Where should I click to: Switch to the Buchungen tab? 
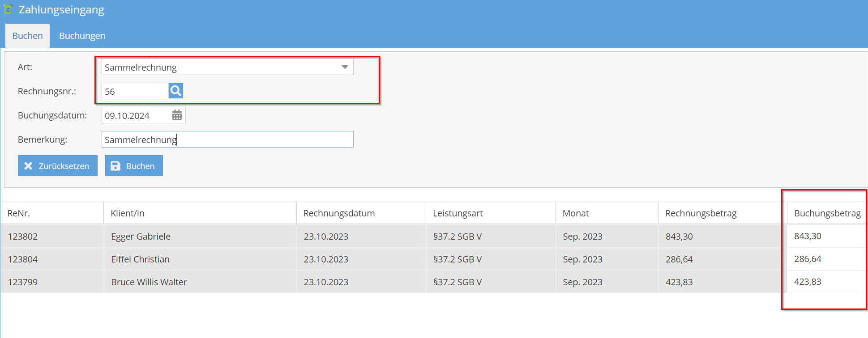[82, 36]
